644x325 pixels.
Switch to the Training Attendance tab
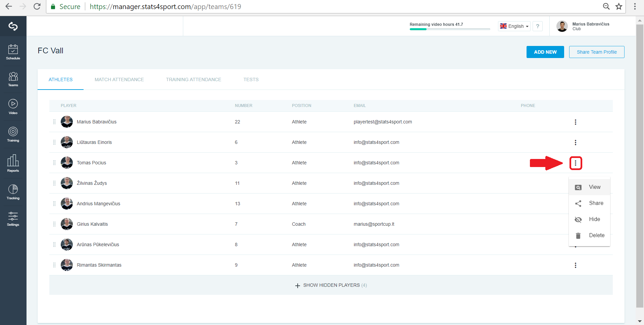(194, 79)
